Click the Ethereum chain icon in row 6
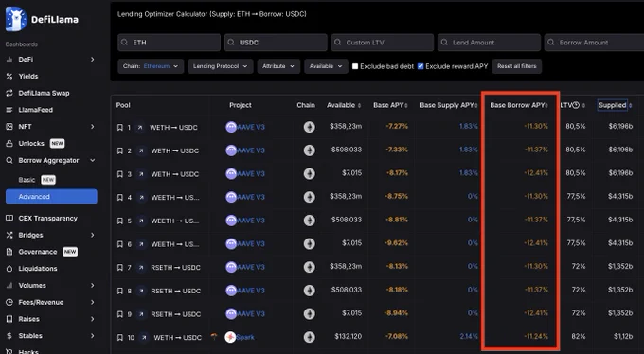Screen dimensions: 644x354 [310, 243]
